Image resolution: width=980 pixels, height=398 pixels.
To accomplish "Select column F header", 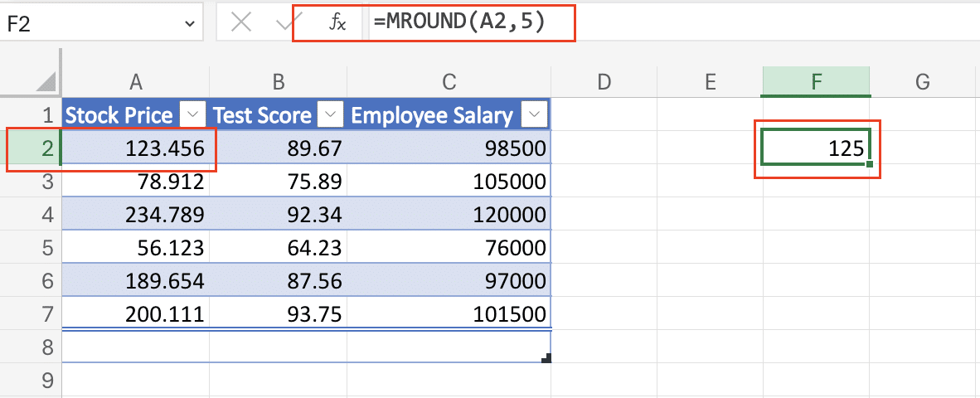I will [816, 81].
